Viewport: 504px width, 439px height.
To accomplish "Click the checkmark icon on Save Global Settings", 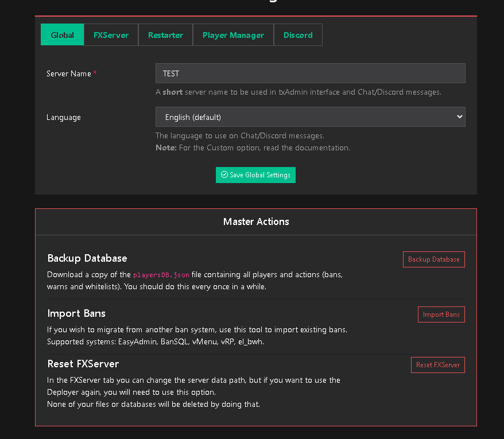I will pyautogui.click(x=224, y=175).
